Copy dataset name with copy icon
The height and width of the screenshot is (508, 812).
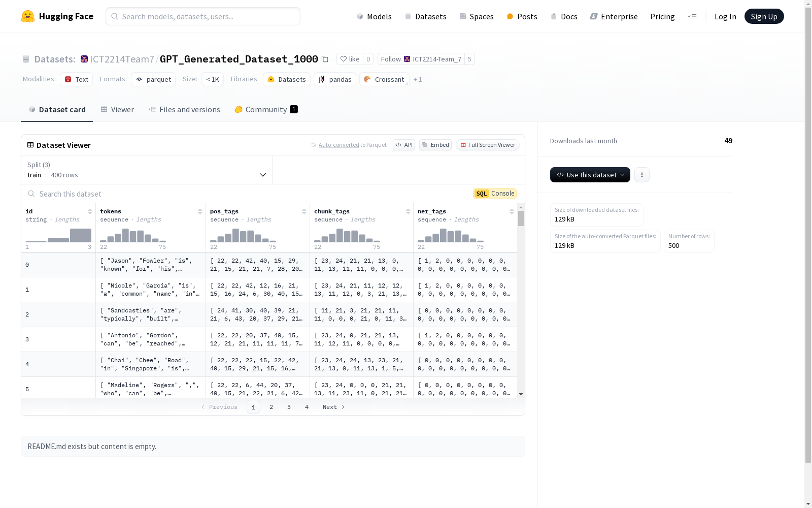(325, 59)
